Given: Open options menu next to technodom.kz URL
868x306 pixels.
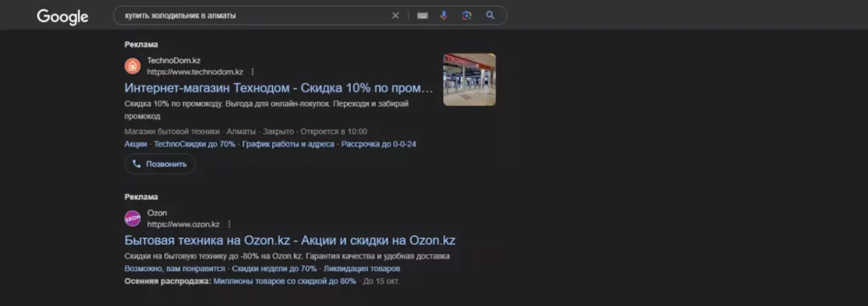Looking at the screenshot, I should 253,72.
